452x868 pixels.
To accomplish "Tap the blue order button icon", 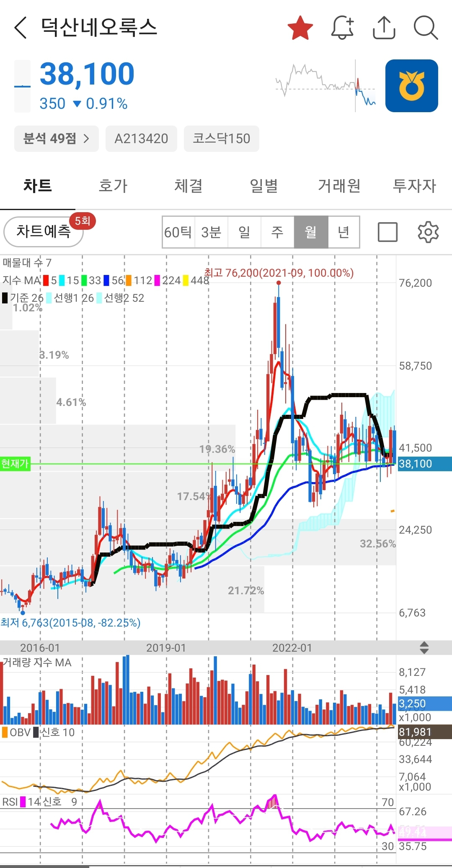I will click(412, 86).
